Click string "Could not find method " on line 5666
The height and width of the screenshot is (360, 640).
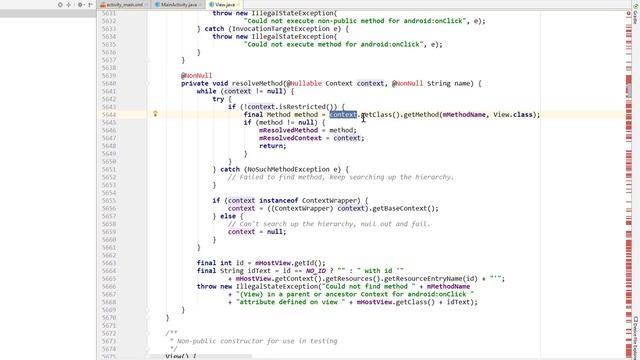(368, 287)
